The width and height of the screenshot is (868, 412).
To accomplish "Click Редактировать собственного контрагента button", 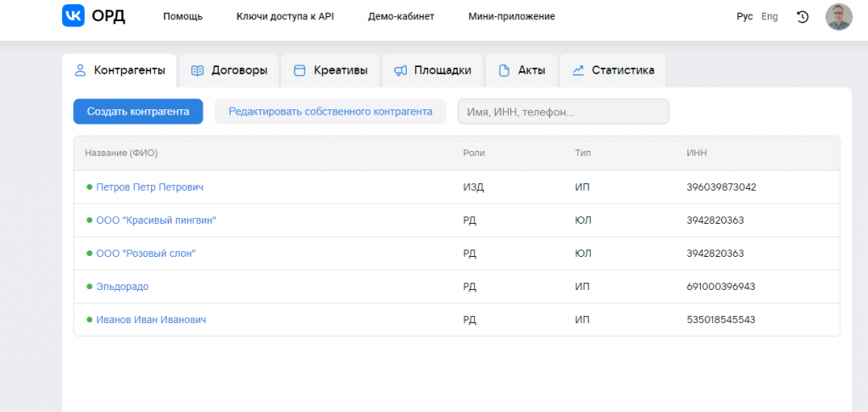I will coord(331,111).
